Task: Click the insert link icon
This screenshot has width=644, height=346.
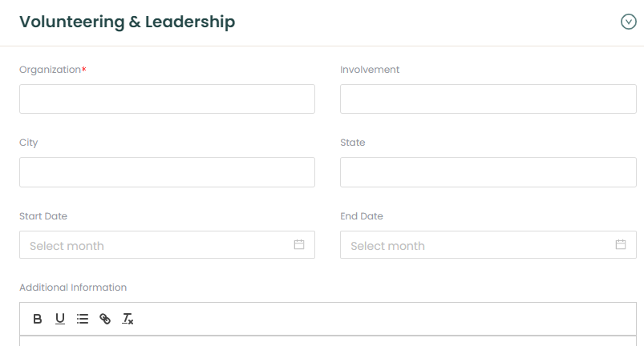Action: click(105, 319)
